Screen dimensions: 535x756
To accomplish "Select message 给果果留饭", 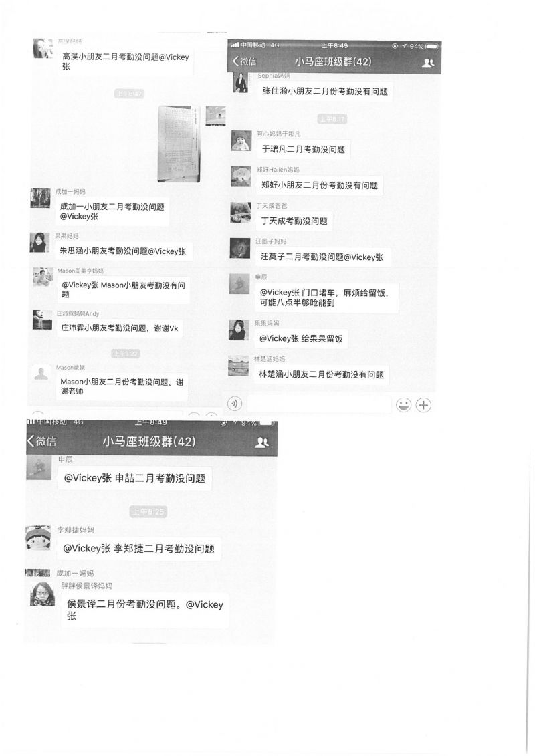I will (x=301, y=338).
